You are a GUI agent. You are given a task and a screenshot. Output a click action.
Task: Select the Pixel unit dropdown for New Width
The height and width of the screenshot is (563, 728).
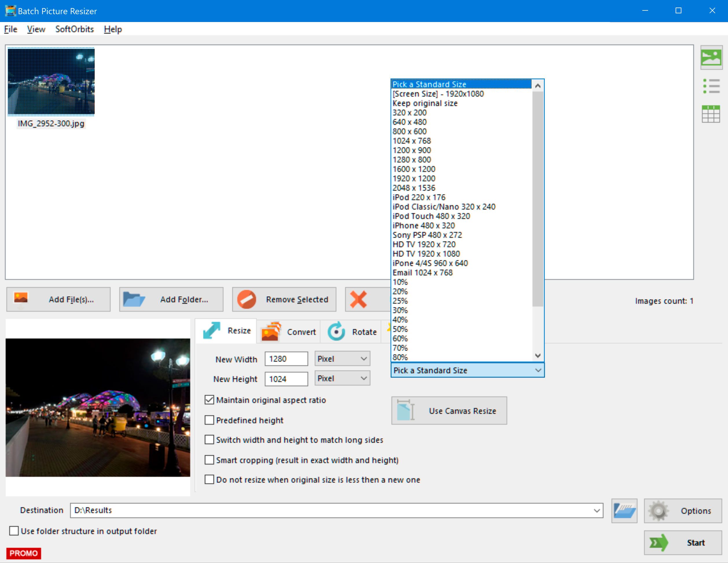[343, 360]
